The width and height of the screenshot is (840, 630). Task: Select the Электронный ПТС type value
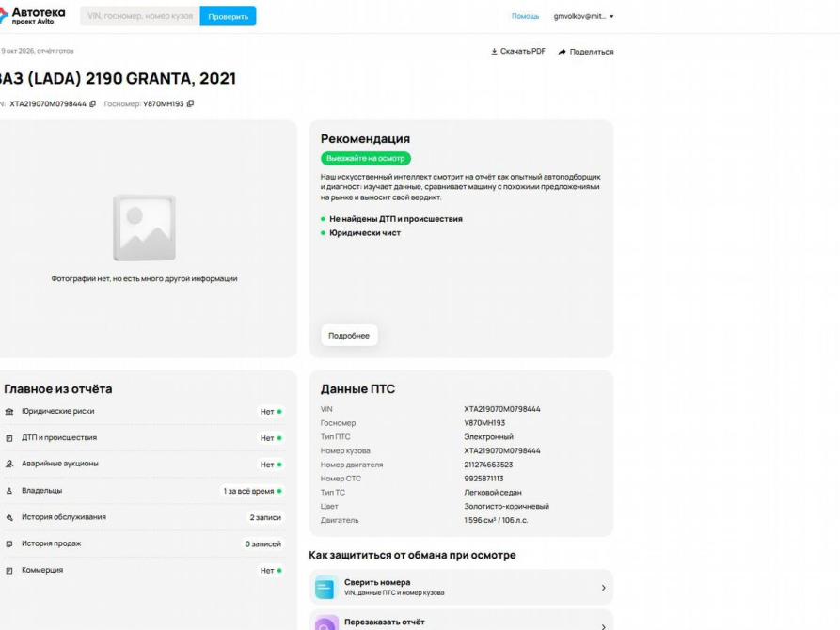(488, 436)
